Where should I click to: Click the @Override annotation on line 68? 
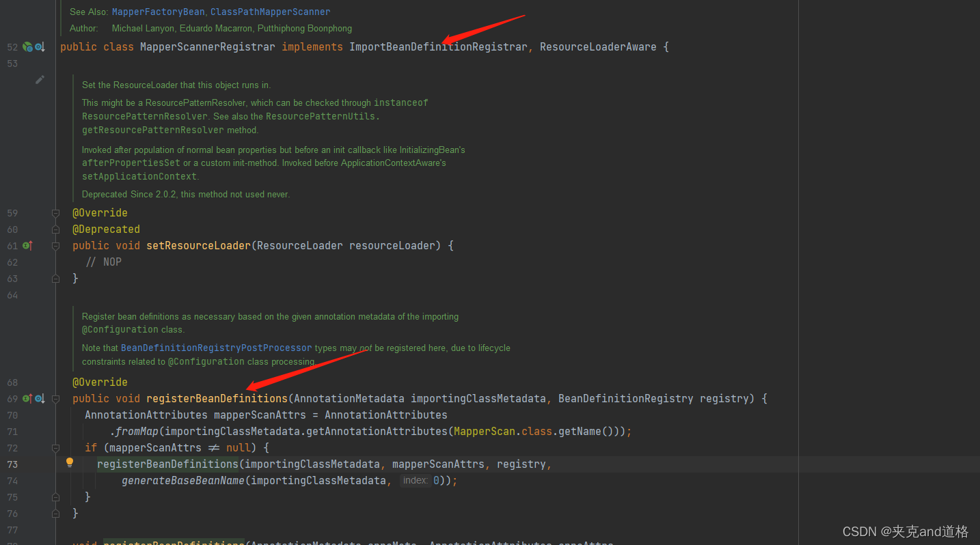(x=100, y=382)
